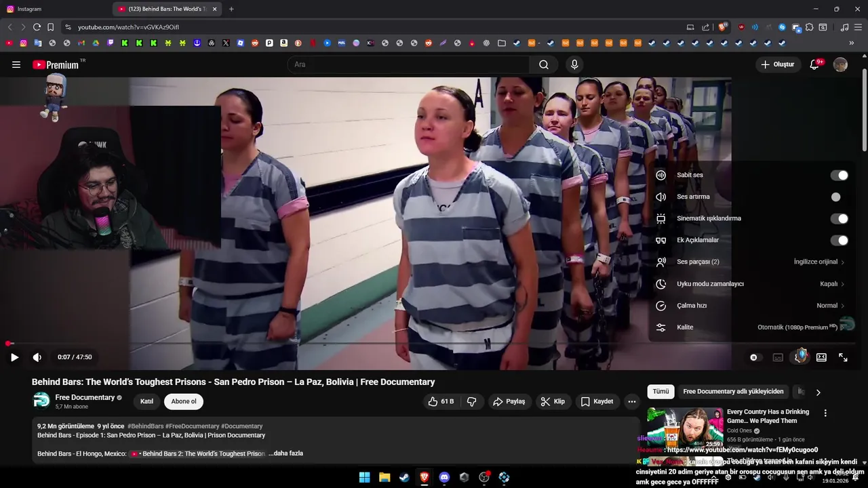Enter fullscreen video mode
Viewport: 868px width, 488px height.
(x=843, y=357)
